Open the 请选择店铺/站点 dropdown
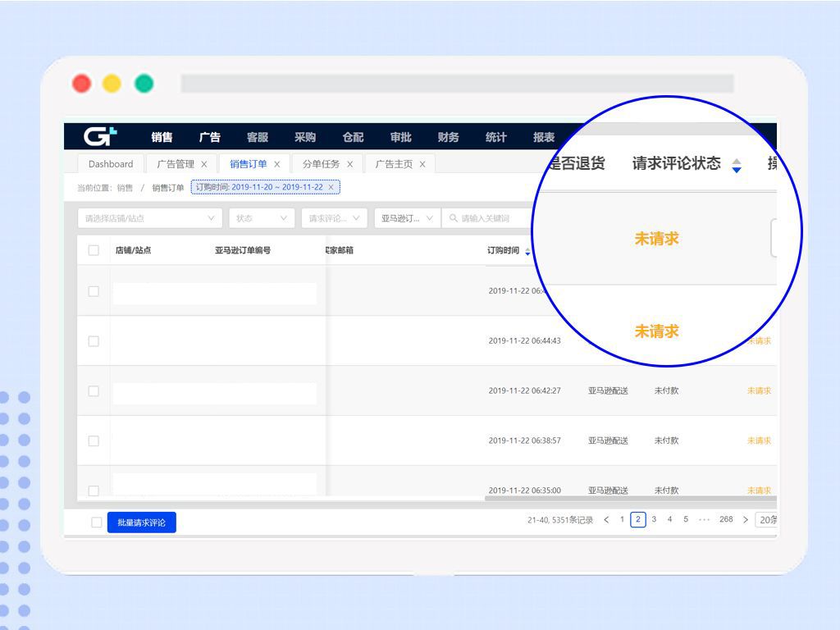This screenshot has height=630, width=840. pyautogui.click(x=148, y=218)
